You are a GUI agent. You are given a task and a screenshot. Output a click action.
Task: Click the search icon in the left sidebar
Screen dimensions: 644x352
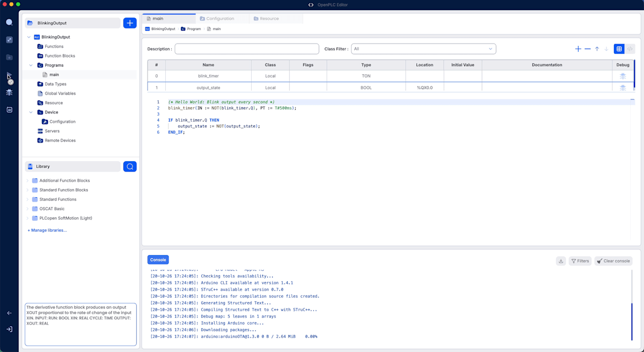(x=9, y=23)
